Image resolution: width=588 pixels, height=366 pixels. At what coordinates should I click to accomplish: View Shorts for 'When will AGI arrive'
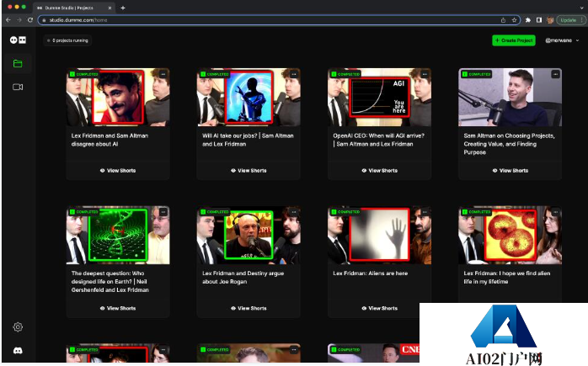[379, 171]
